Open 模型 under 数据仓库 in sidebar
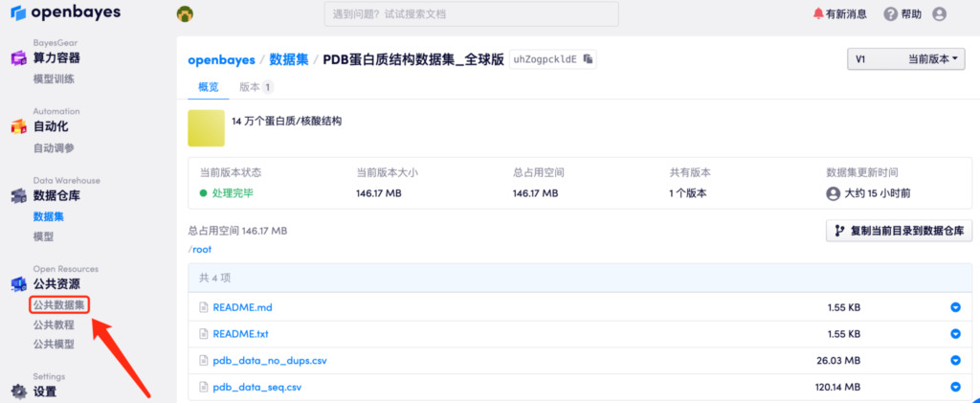 click(x=43, y=236)
